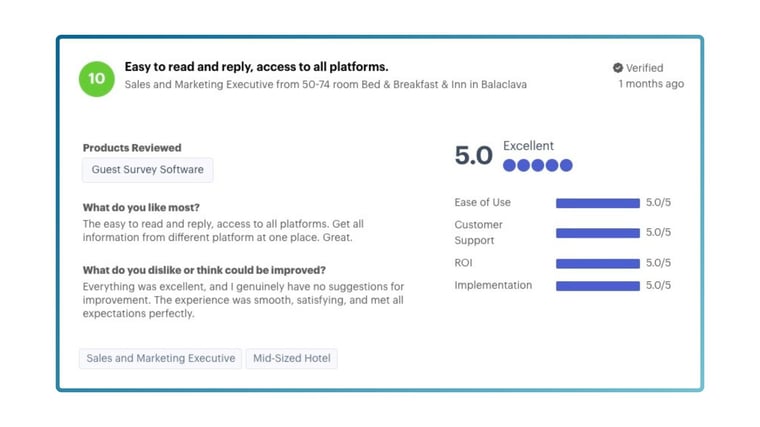760x427 pixels.
Task: Click the Sales and Marketing Executive tag
Action: [x=161, y=358]
